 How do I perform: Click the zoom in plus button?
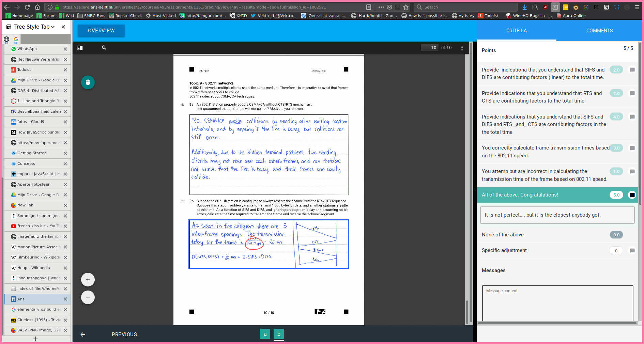[x=88, y=280]
